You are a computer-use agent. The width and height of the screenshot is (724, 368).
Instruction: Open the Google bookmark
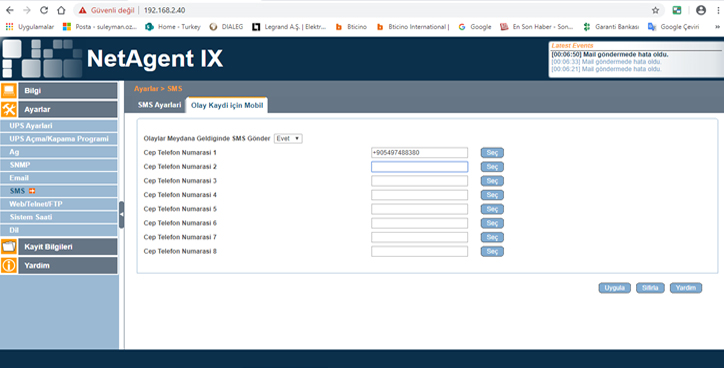(475, 27)
